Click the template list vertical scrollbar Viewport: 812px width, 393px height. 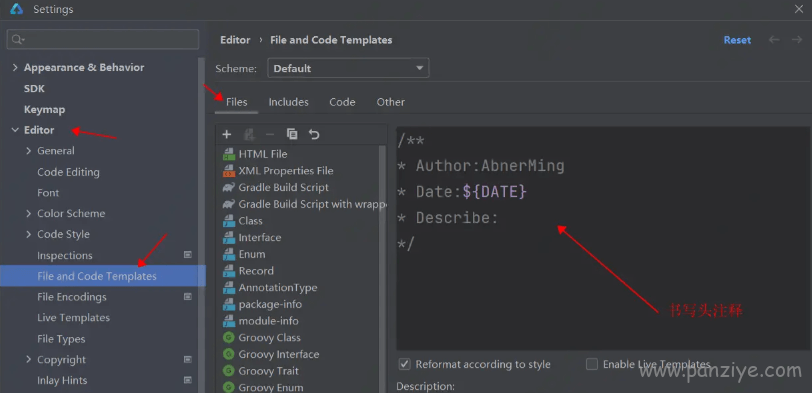383,269
